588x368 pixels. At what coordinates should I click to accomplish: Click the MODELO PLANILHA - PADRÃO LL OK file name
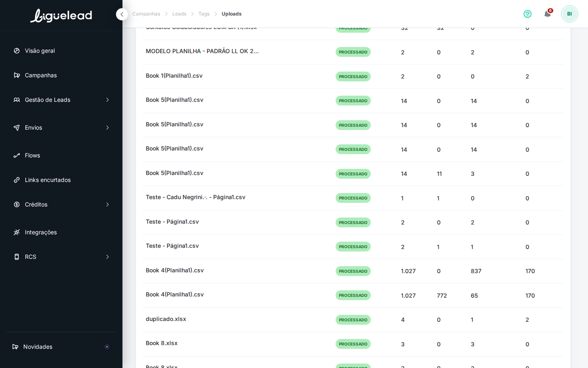coord(202,51)
